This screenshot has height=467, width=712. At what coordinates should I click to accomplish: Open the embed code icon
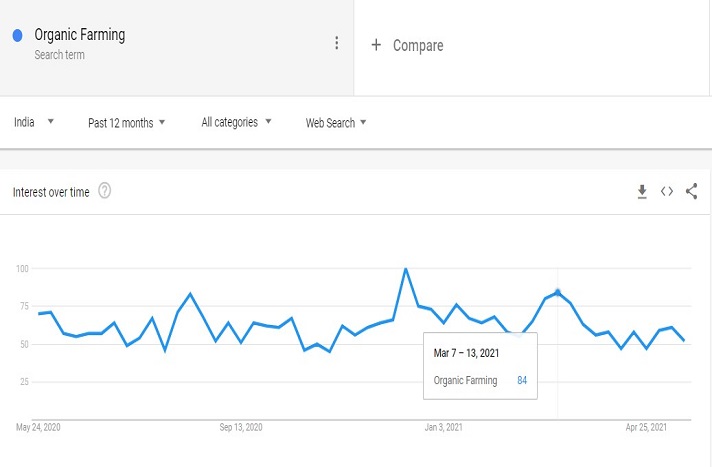[667, 191]
